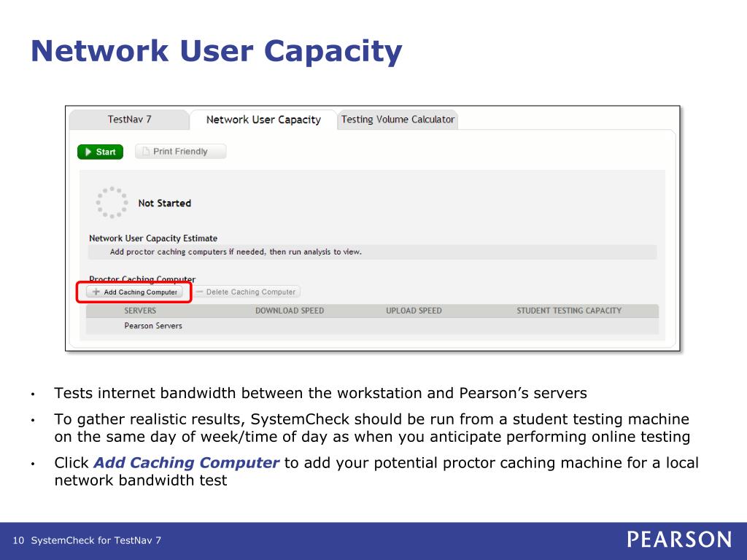Click the Not Started status text
The width and height of the screenshot is (747, 560).
pos(164,203)
